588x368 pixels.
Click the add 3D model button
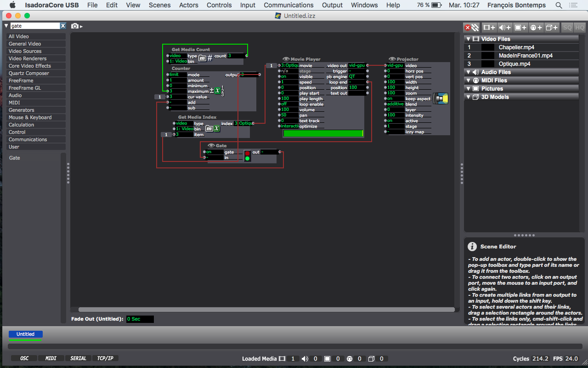coord(552,28)
